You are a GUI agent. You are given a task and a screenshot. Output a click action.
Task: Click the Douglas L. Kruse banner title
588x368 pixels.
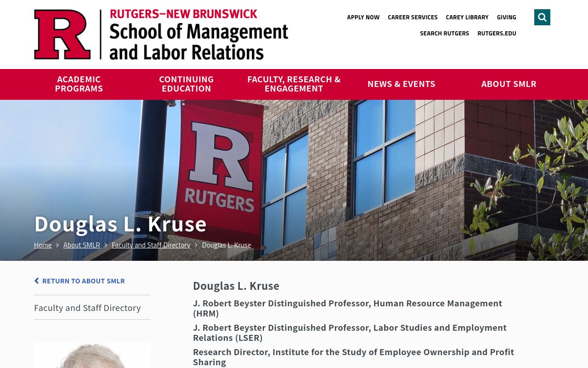coord(120,224)
